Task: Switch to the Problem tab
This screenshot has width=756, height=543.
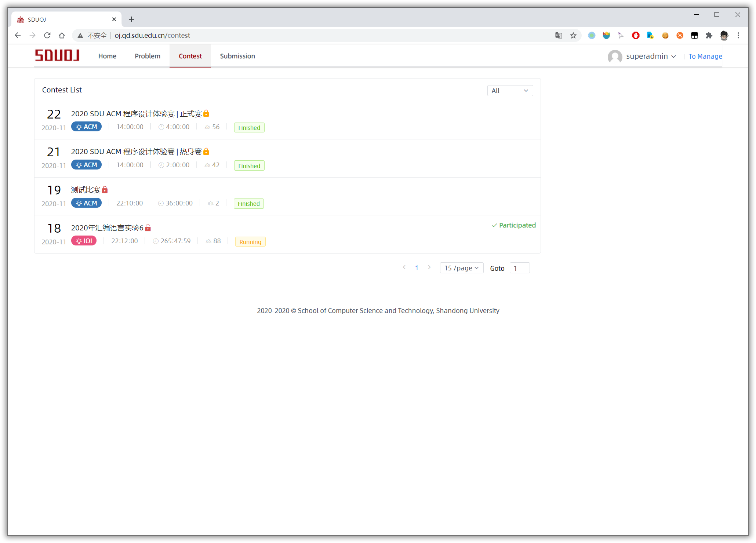Action: tap(147, 56)
